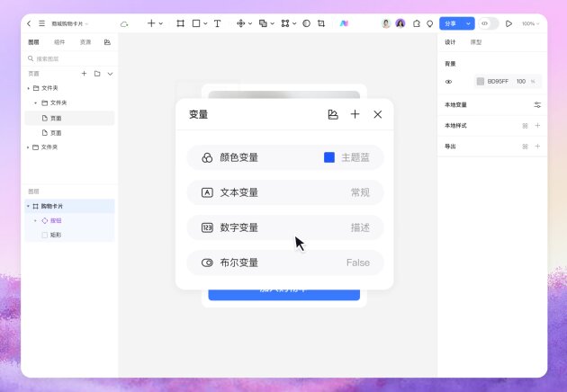Open dropdown arrow next to Rectangle tool

tap(205, 24)
